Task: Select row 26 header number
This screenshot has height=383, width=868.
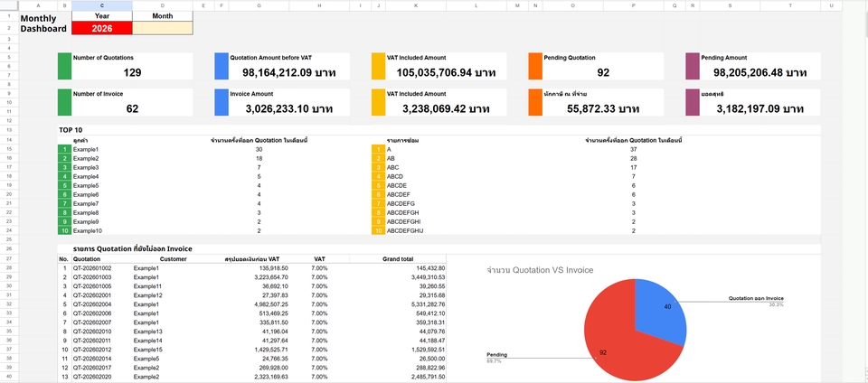Action: click(9, 248)
